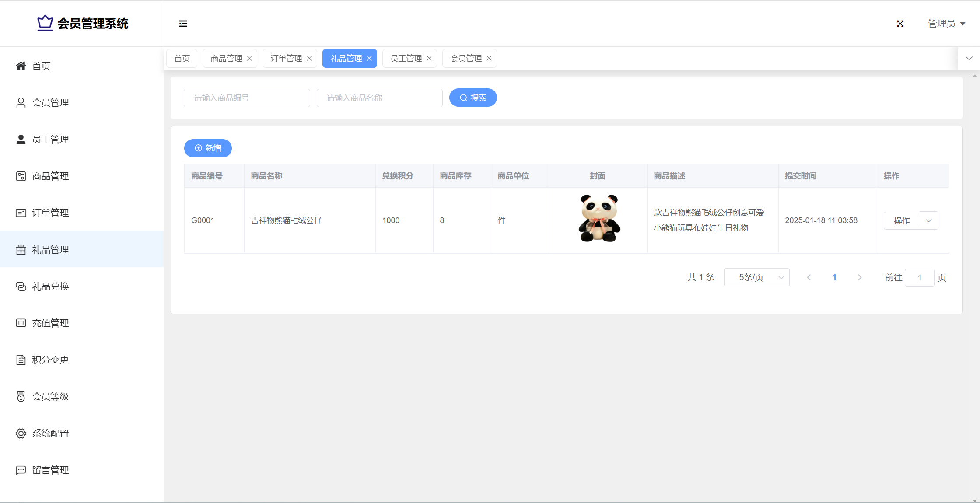Expand the 5条/页 page size selector
The width and height of the screenshot is (980, 503).
[756, 277]
